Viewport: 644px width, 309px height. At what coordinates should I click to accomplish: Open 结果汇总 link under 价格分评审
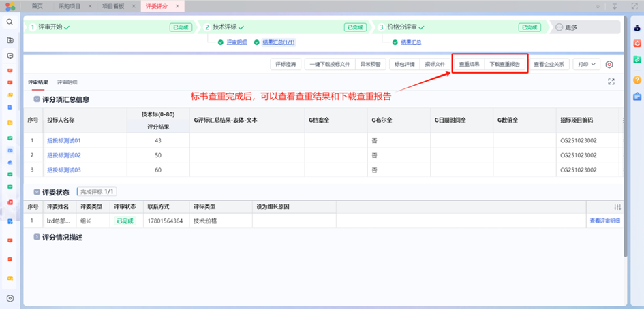click(411, 42)
